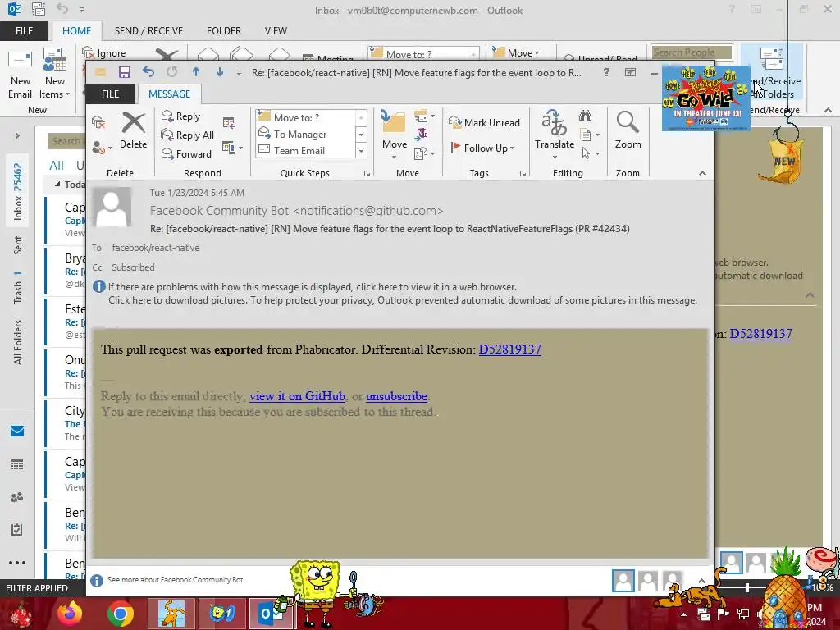Image resolution: width=840 pixels, height=630 pixels.
Task: Click See more about Facebook Community Bot
Action: pyautogui.click(x=176, y=580)
